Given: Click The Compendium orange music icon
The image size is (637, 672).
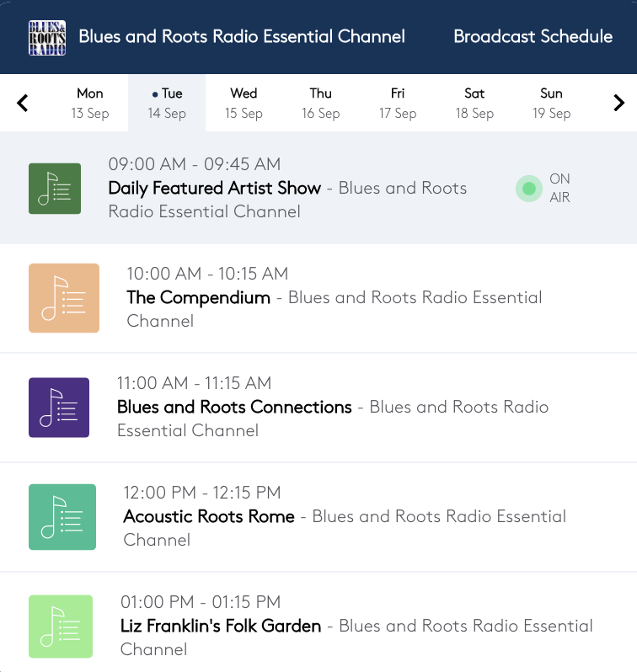Looking at the screenshot, I should pos(64,298).
